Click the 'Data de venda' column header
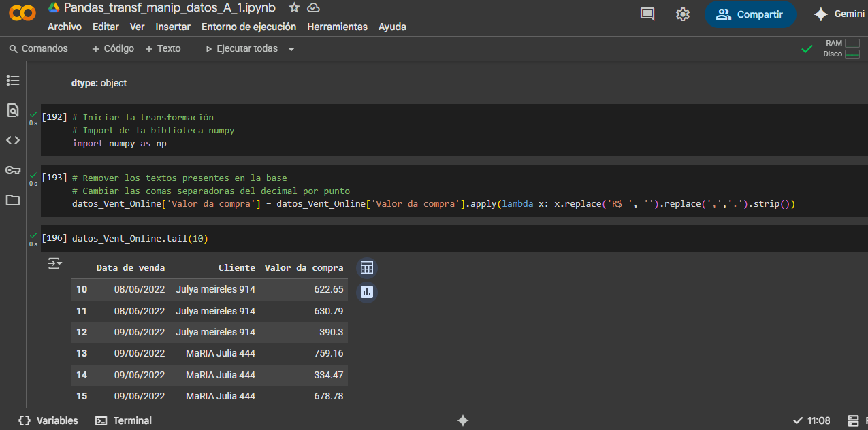 pos(131,268)
